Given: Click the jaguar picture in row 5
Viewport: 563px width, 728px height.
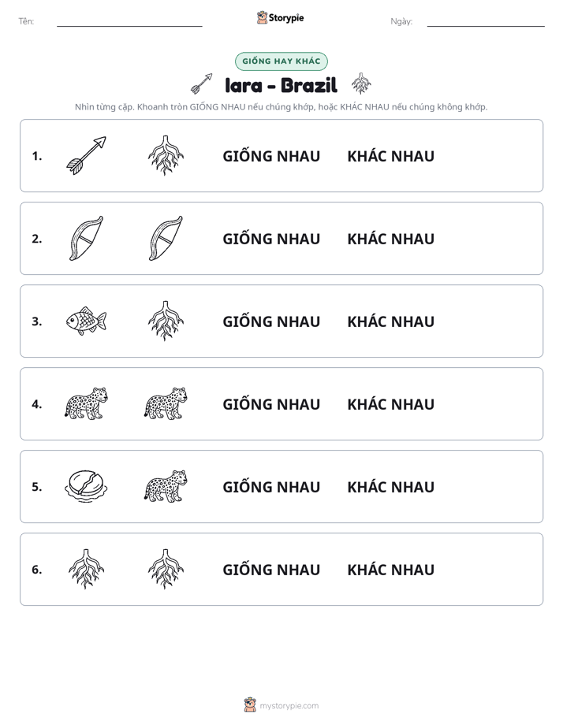Looking at the screenshot, I should pos(166,486).
